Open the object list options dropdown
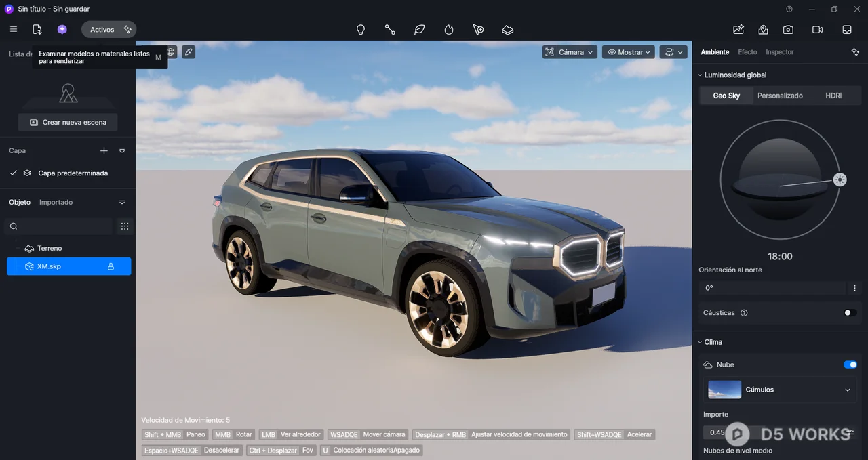 pyautogui.click(x=122, y=203)
